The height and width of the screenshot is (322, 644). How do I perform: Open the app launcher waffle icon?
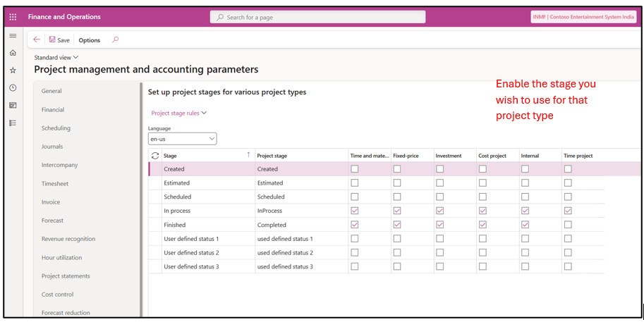(13, 17)
